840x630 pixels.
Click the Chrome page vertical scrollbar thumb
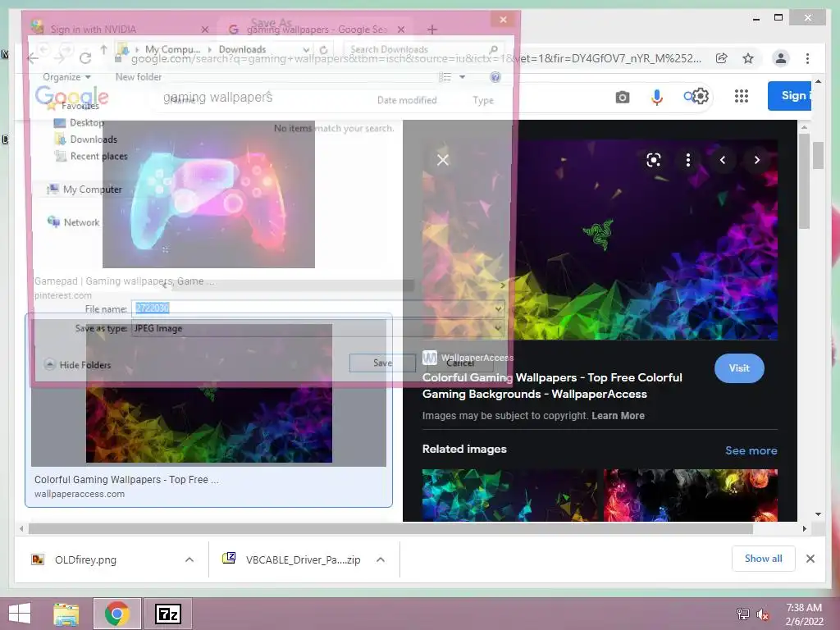pyautogui.click(x=818, y=155)
